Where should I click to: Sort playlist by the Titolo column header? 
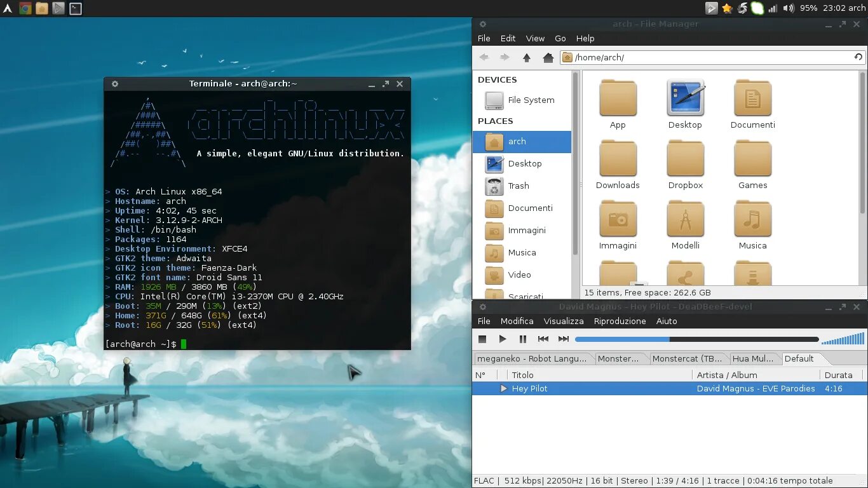pyautogui.click(x=600, y=375)
